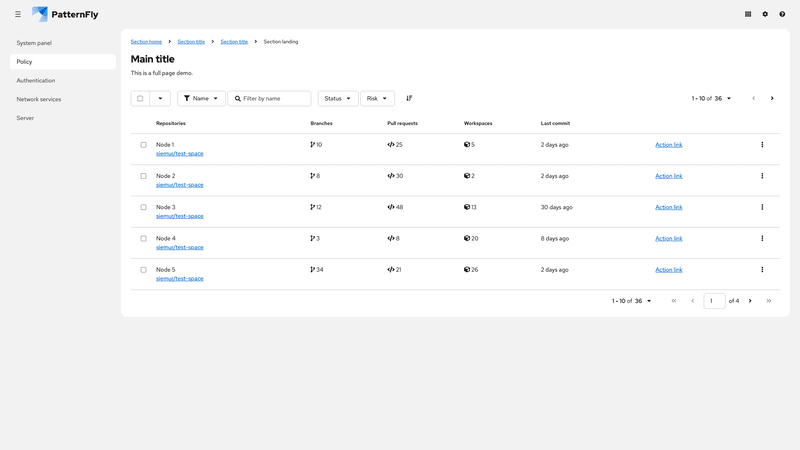This screenshot has width=800, height=450.
Task: Select Authentication in the sidebar
Action: 36,80
